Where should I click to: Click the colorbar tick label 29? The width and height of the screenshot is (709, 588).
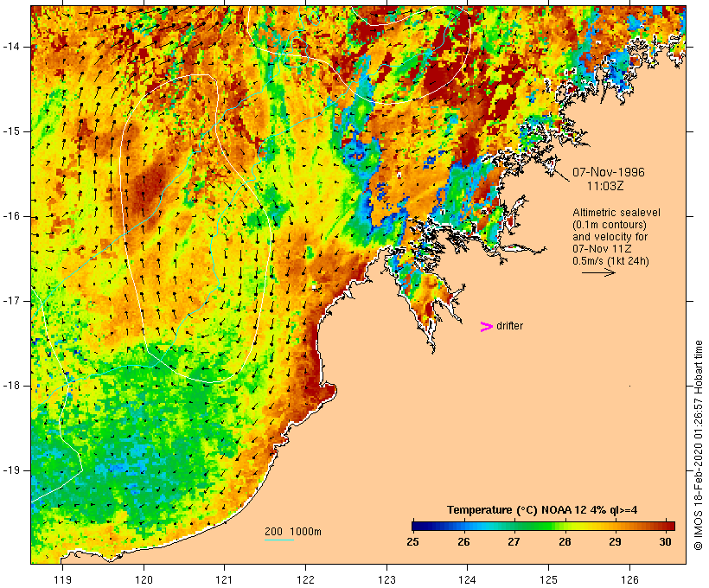[x=615, y=541]
